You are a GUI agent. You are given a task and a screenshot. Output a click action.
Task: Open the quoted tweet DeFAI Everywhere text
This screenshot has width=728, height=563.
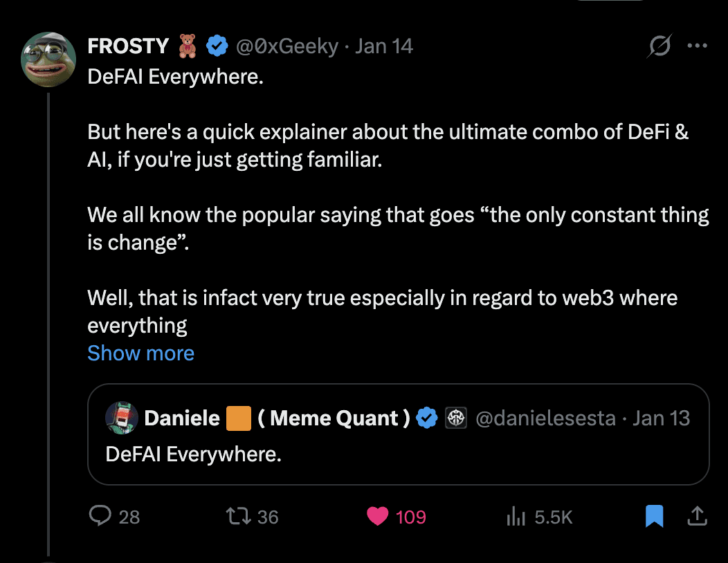tap(194, 454)
